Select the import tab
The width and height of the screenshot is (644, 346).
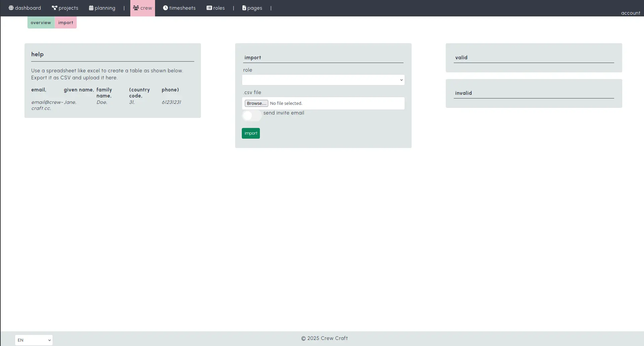tap(66, 22)
